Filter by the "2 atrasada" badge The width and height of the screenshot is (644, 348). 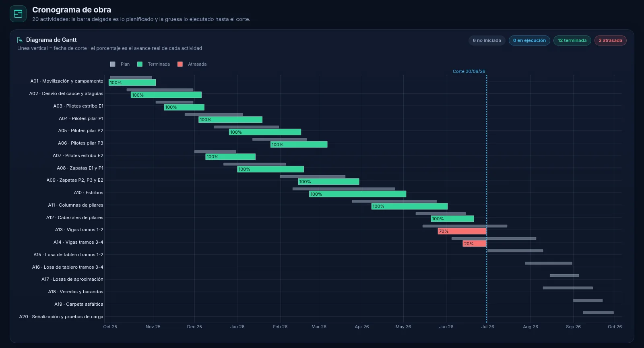610,40
